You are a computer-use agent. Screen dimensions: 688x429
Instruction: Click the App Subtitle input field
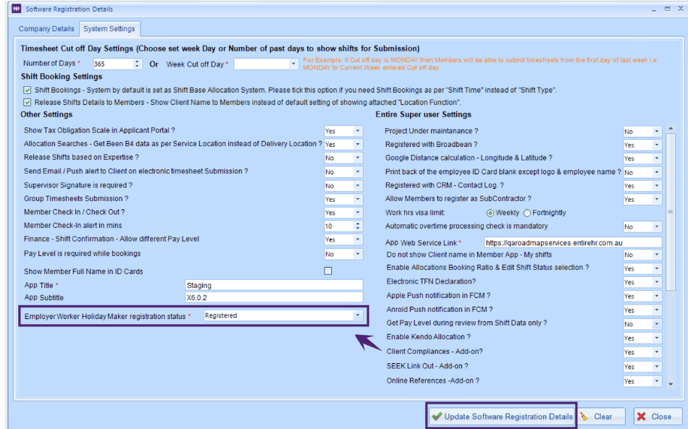tap(274, 297)
